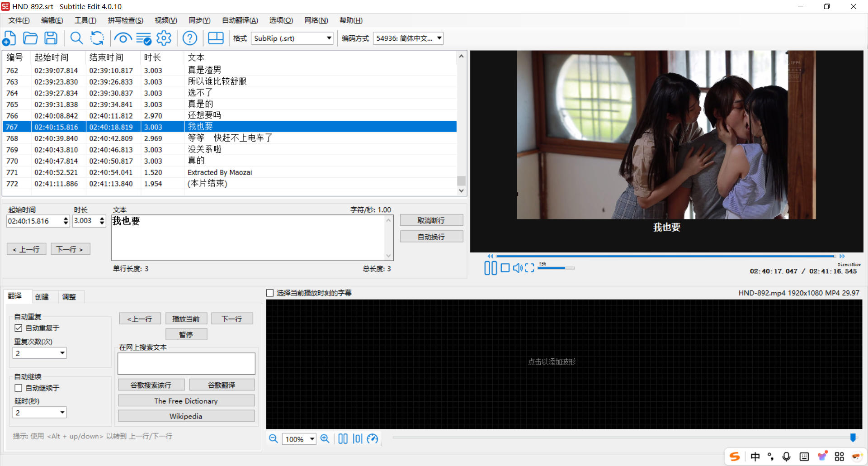Open Help with the question mark icon

pos(190,38)
